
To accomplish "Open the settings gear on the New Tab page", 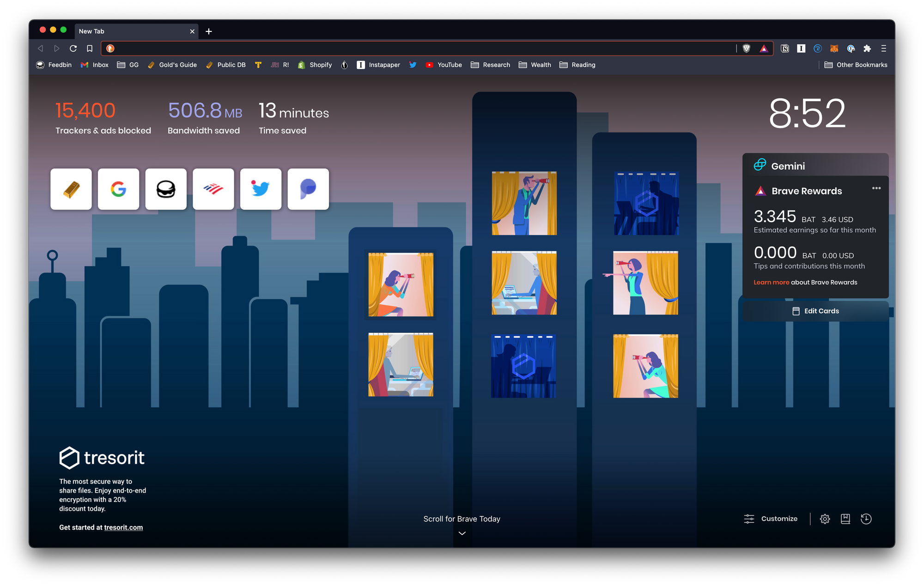I will pos(825,519).
